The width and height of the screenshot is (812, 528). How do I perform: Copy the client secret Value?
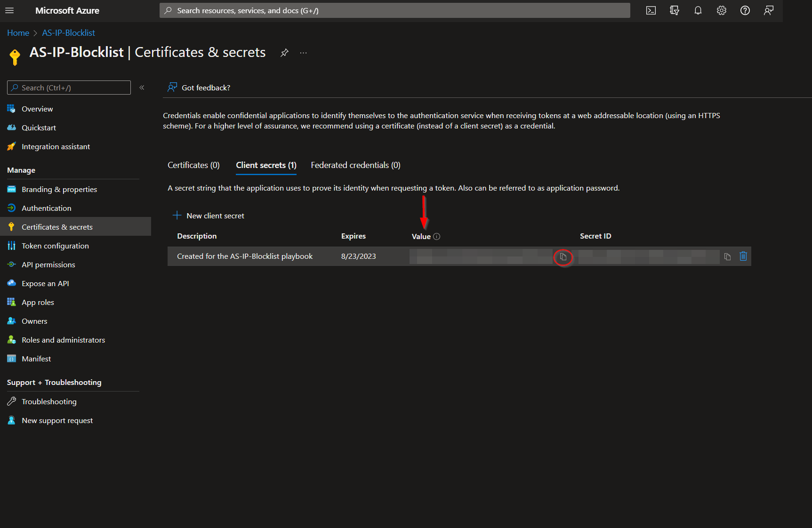pos(563,257)
